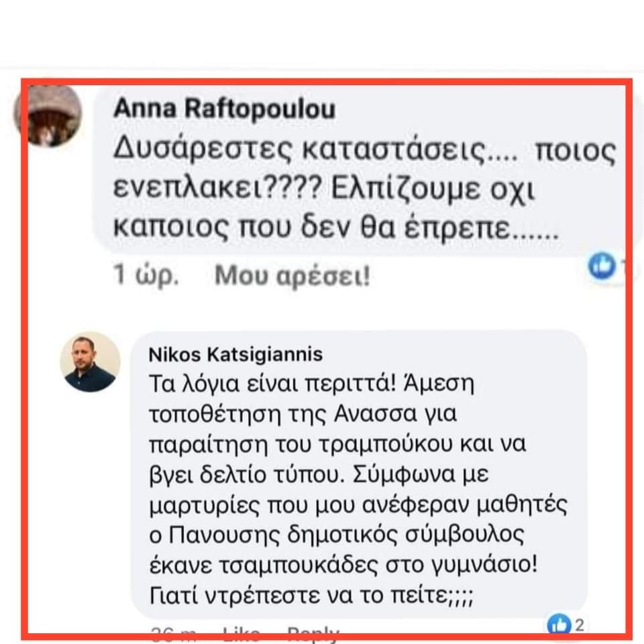The image size is (644, 644).
Task: Click thumbs-up reaction icon on Nikos's reply
Action: pos(559,625)
